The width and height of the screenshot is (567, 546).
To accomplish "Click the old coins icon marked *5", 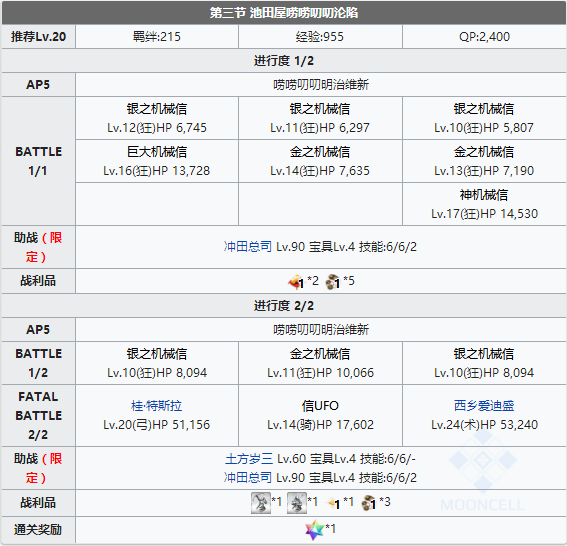I will 333,282.
